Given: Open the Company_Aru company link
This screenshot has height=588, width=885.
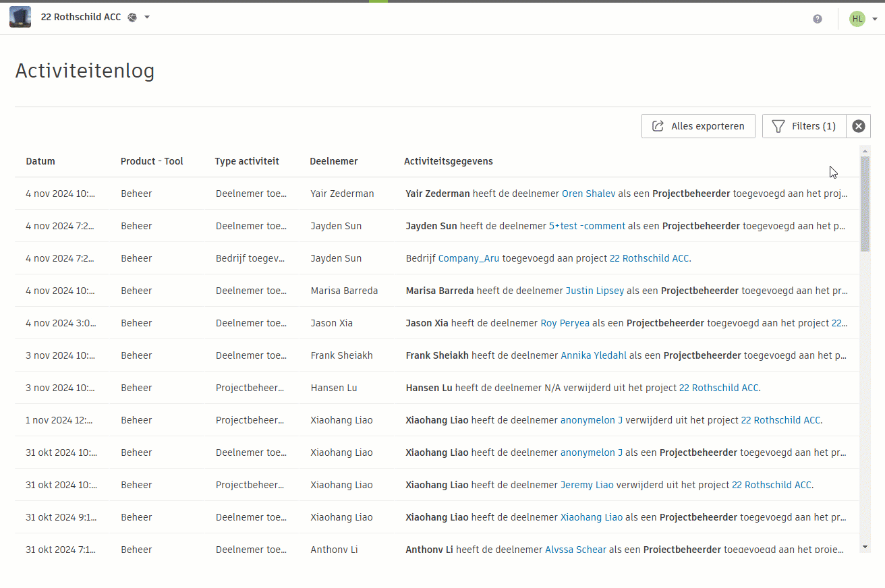Looking at the screenshot, I should (468, 258).
